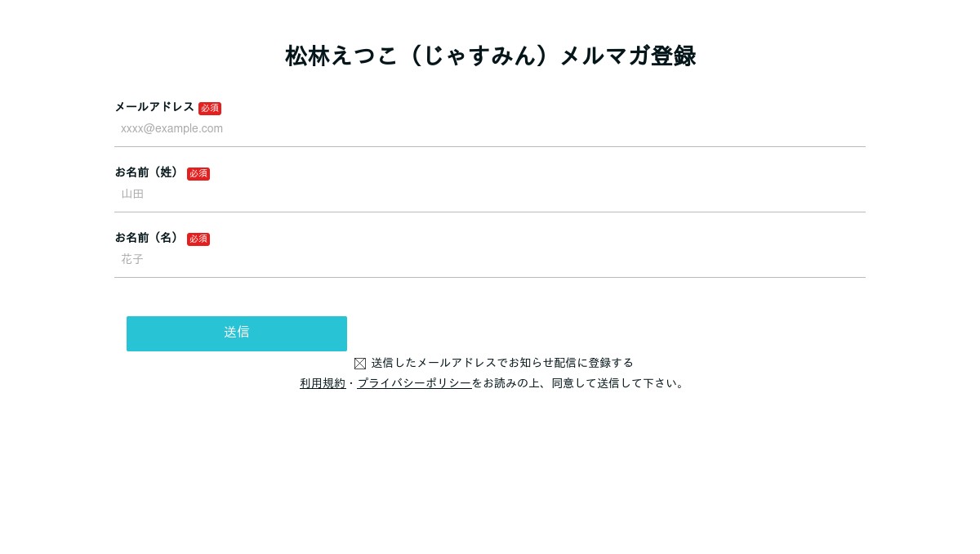Click the 必須 badge beside お名前（名）

pyautogui.click(x=198, y=239)
